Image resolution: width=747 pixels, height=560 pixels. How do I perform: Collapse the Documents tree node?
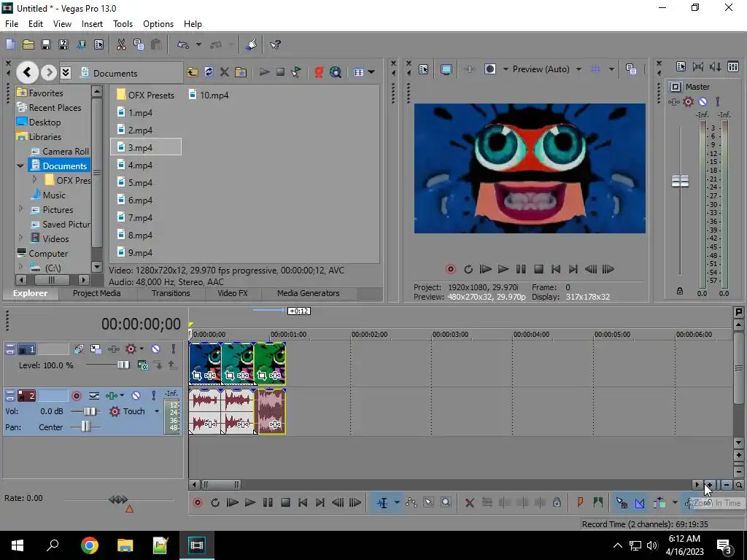point(20,166)
